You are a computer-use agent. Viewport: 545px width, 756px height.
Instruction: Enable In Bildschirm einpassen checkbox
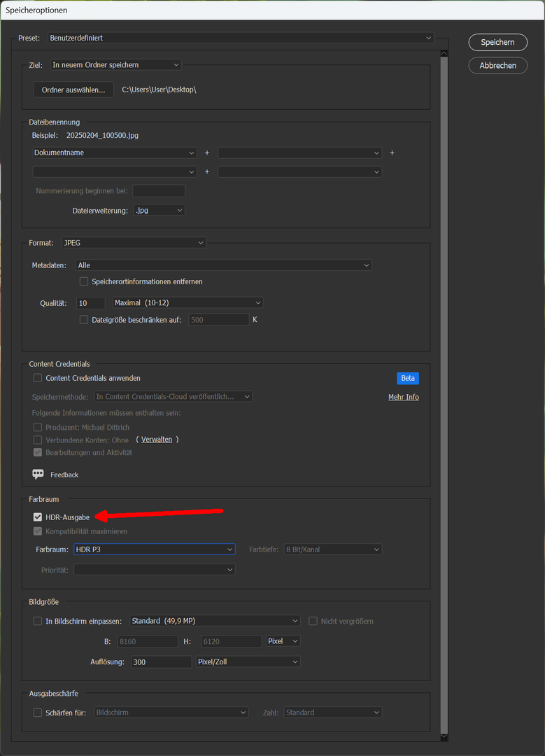pos(38,621)
